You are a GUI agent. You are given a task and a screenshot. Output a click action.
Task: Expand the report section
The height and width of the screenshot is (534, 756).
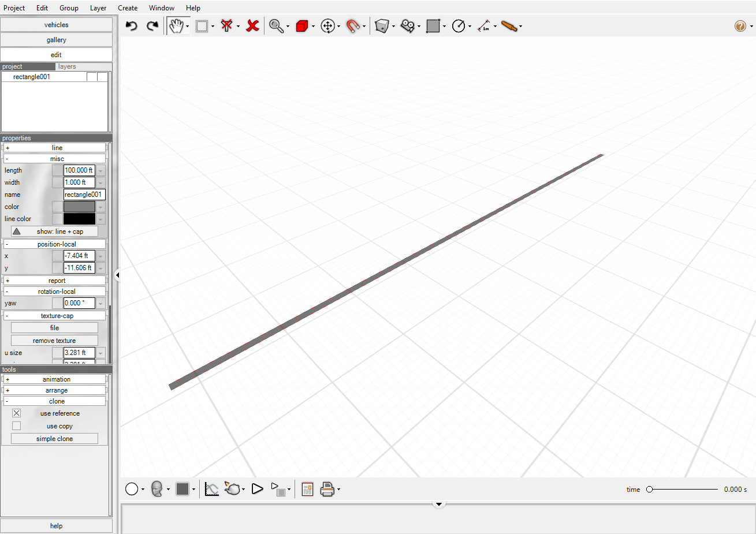tap(55, 281)
